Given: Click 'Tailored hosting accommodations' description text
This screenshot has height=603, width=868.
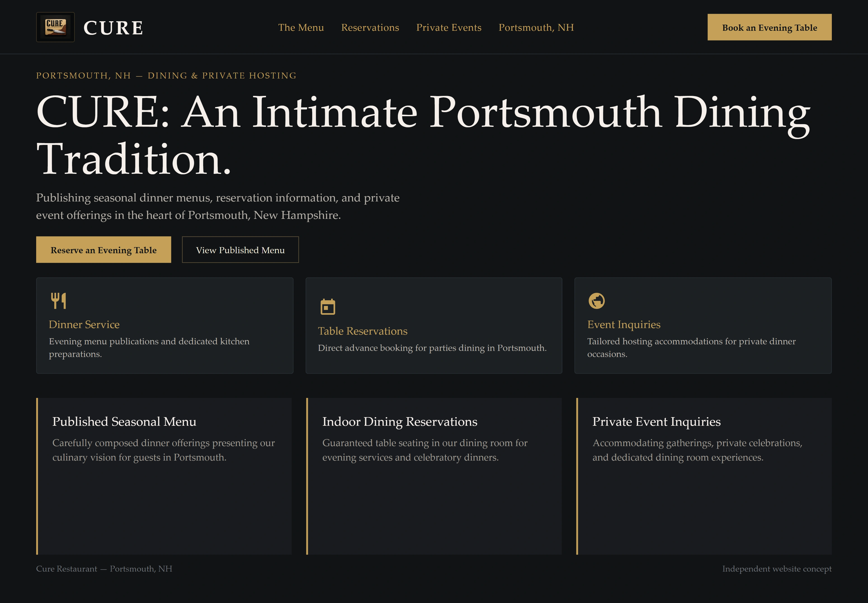Looking at the screenshot, I should [691, 348].
